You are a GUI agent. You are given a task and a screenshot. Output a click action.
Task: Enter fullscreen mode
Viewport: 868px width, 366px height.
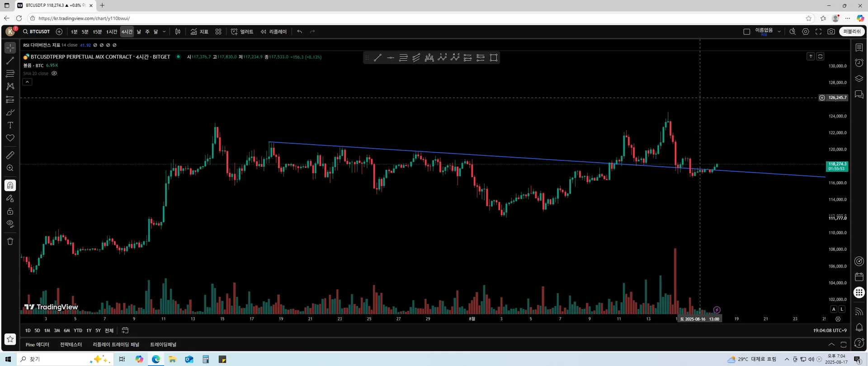pos(818,32)
